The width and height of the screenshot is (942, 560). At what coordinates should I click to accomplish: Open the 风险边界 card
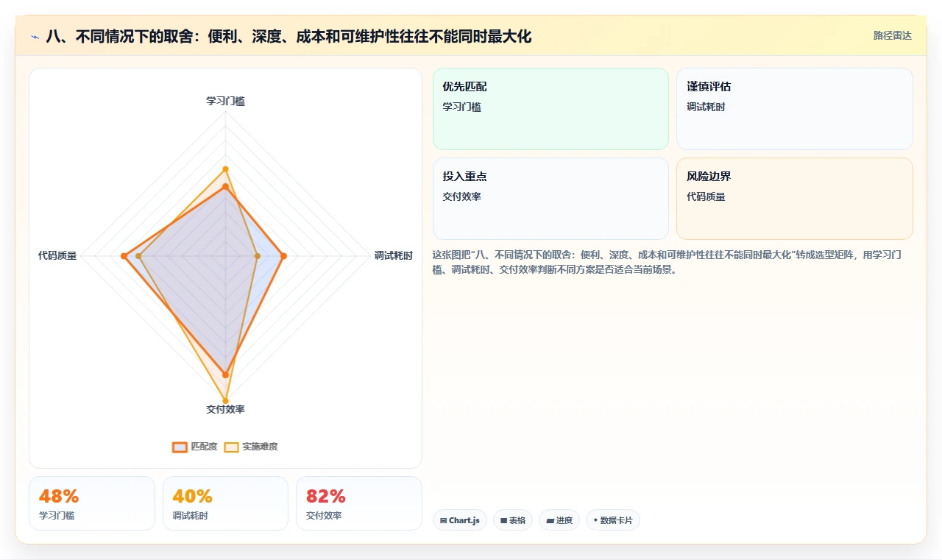[x=795, y=199]
